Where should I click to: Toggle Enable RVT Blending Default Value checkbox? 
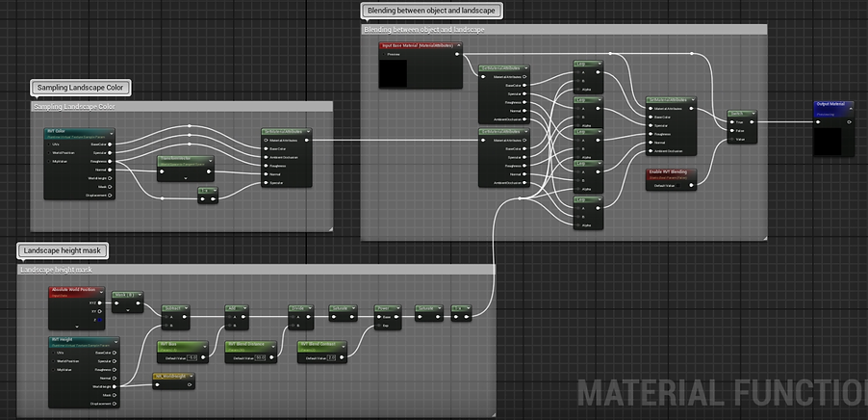(678, 186)
